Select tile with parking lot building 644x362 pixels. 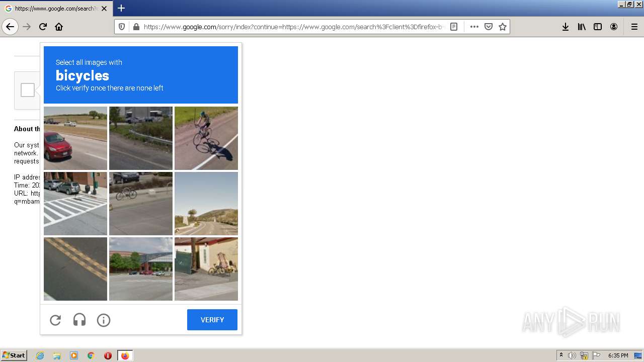[141, 269]
